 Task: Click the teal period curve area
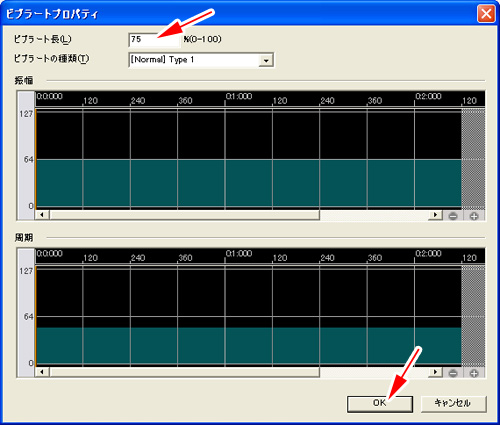coord(248,345)
